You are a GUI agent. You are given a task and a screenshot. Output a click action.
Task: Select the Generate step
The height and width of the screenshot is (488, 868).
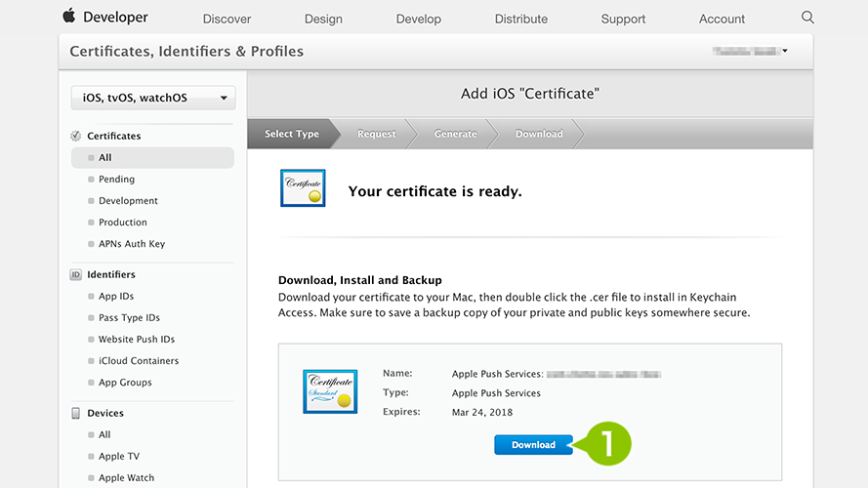[x=455, y=134]
